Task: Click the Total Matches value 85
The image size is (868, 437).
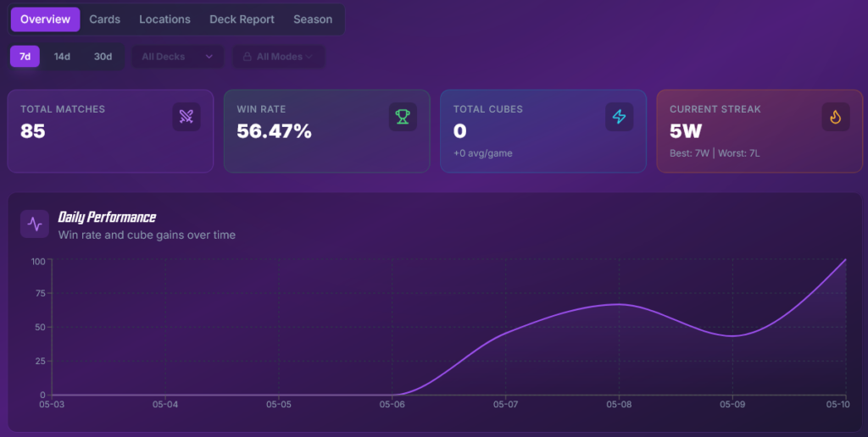Action: [33, 131]
